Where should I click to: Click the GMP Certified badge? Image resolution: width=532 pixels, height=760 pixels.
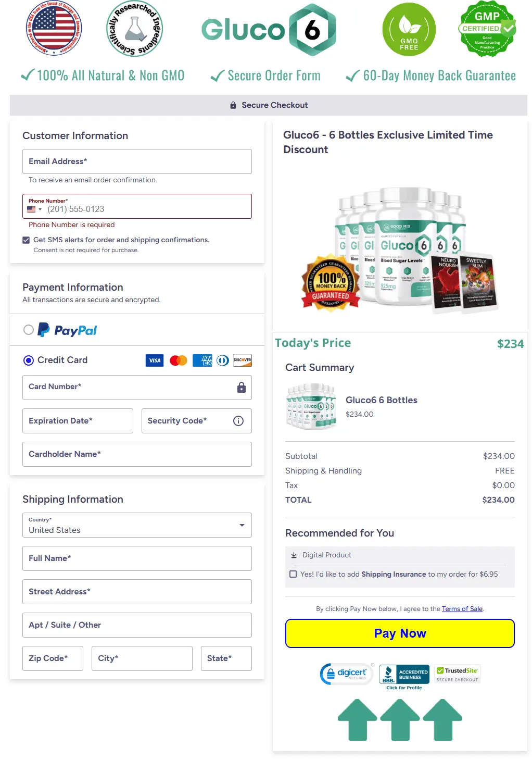(x=486, y=29)
